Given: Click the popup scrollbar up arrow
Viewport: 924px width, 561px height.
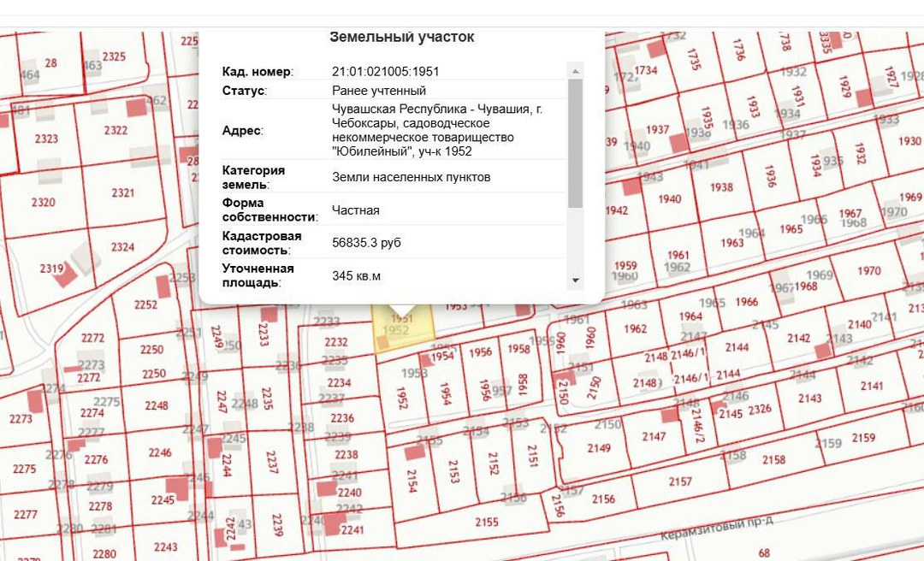Looking at the screenshot, I should pyautogui.click(x=575, y=71).
